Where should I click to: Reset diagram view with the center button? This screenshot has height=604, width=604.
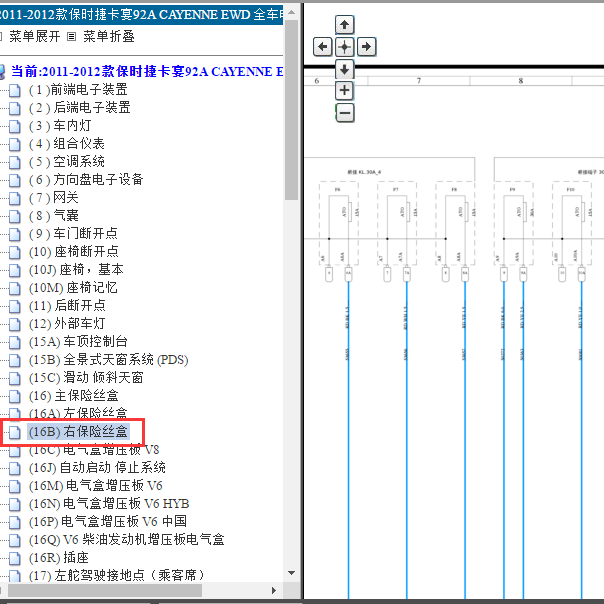(x=344, y=47)
